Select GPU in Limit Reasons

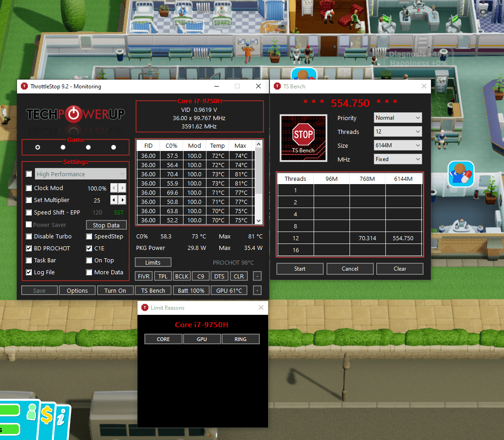coord(202,339)
